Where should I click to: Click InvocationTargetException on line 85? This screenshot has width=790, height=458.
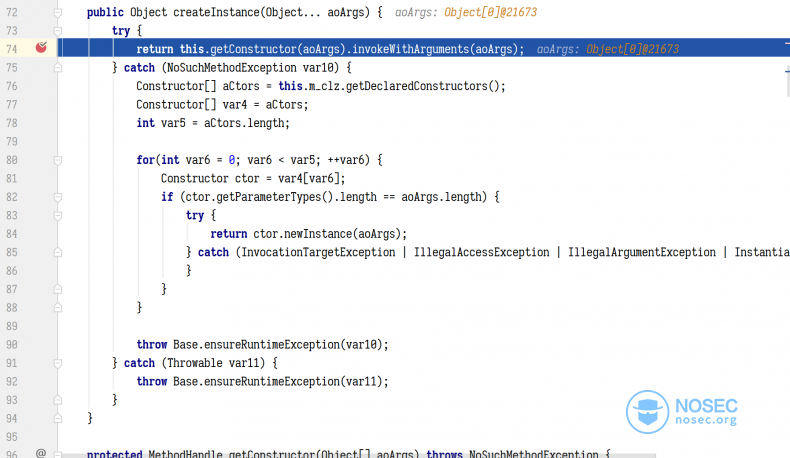pos(318,252)
